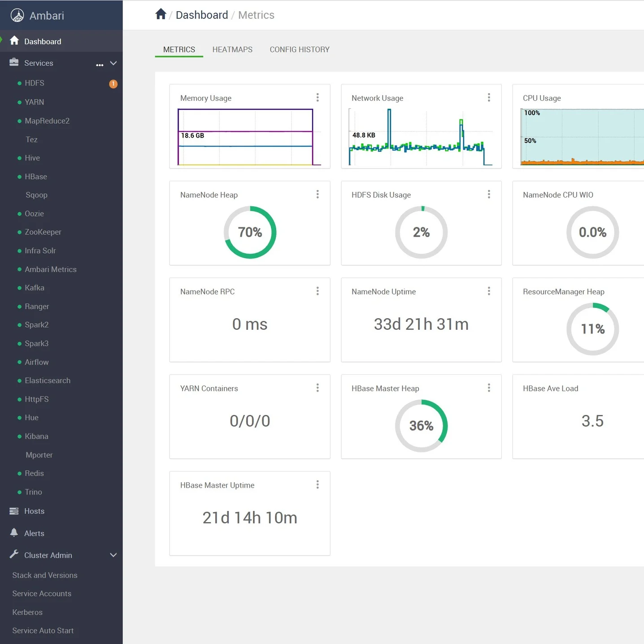Click the Dashboard house icon in sidebar

click(x=14, y=41)
